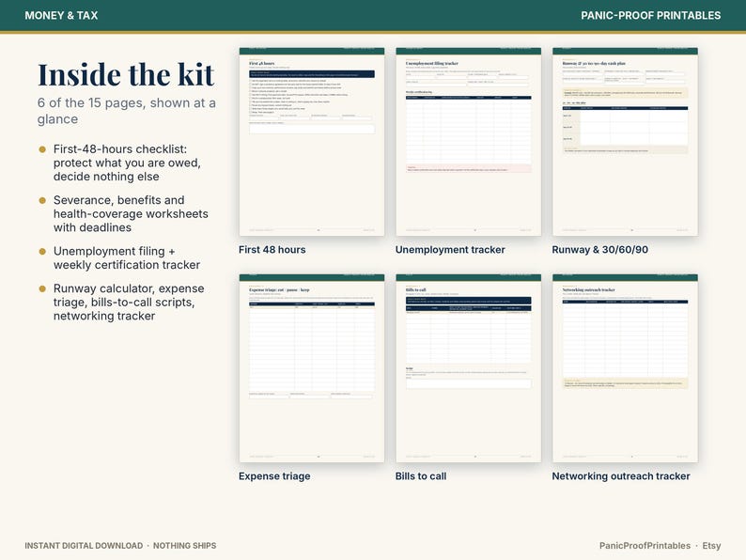Screen dimensions: 746x560
Task: Click the 'Networking outreach tracker' caption
Action: tap(621, 476)
